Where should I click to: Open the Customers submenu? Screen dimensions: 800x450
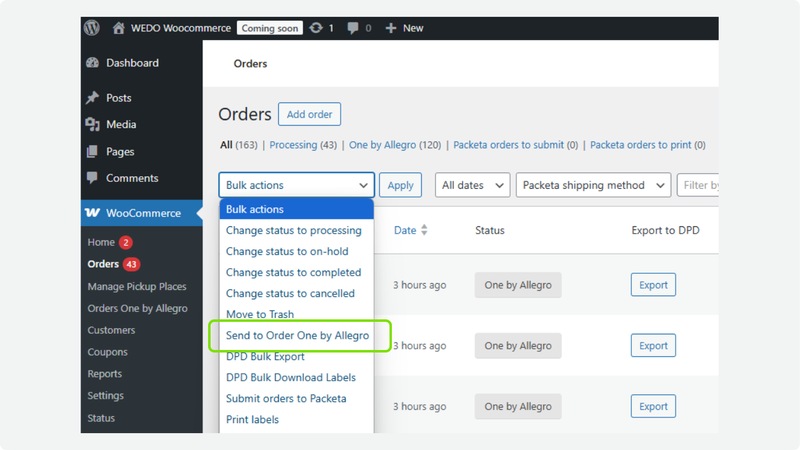(x=111, y=330)
